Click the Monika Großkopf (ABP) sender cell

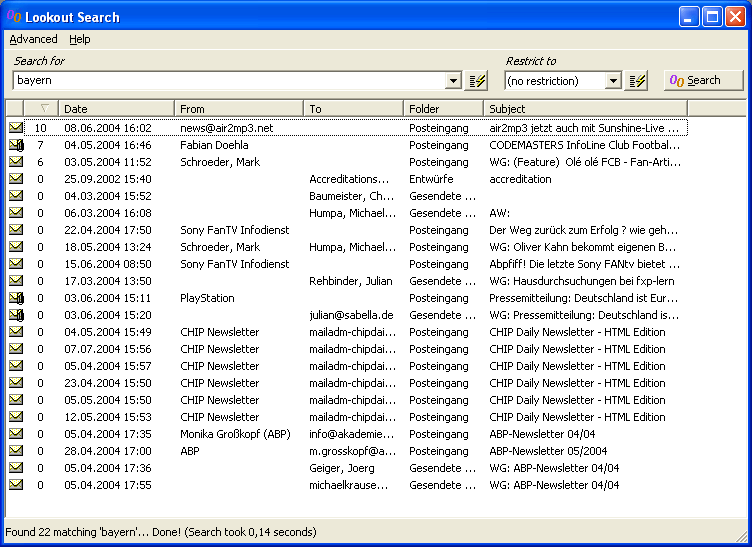235,434
